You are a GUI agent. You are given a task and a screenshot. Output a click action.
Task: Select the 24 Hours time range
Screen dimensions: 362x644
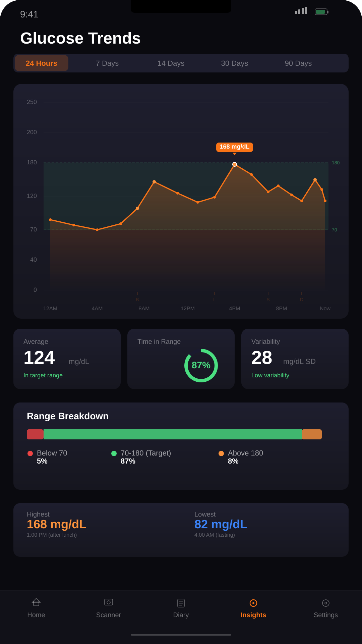(x=42, y=63)
